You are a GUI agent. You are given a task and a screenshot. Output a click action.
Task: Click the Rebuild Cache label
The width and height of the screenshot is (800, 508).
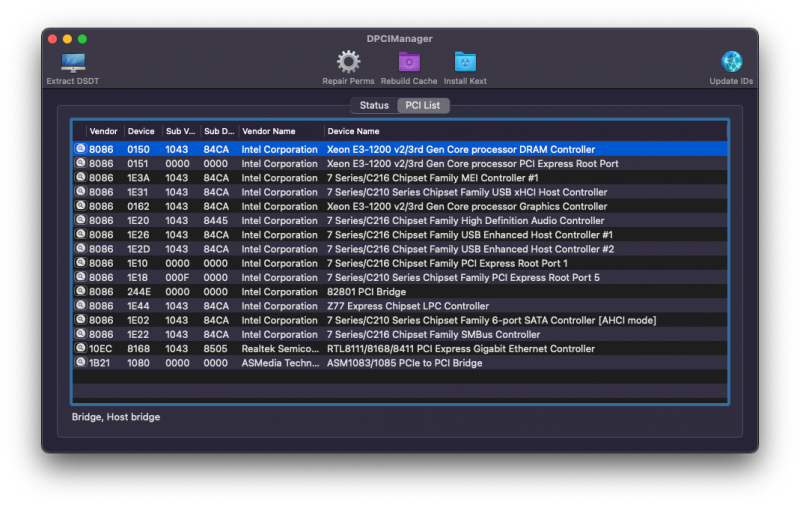click(409, 81)
